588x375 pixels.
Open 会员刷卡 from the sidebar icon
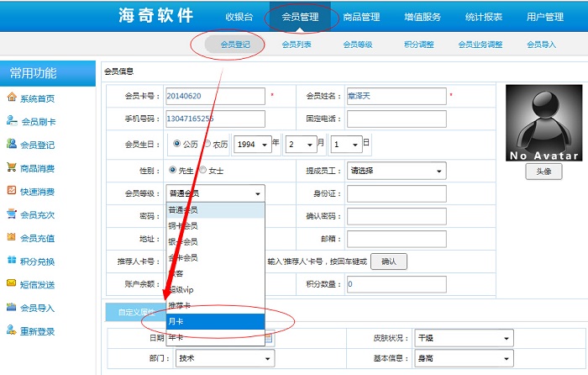point(12,121)
